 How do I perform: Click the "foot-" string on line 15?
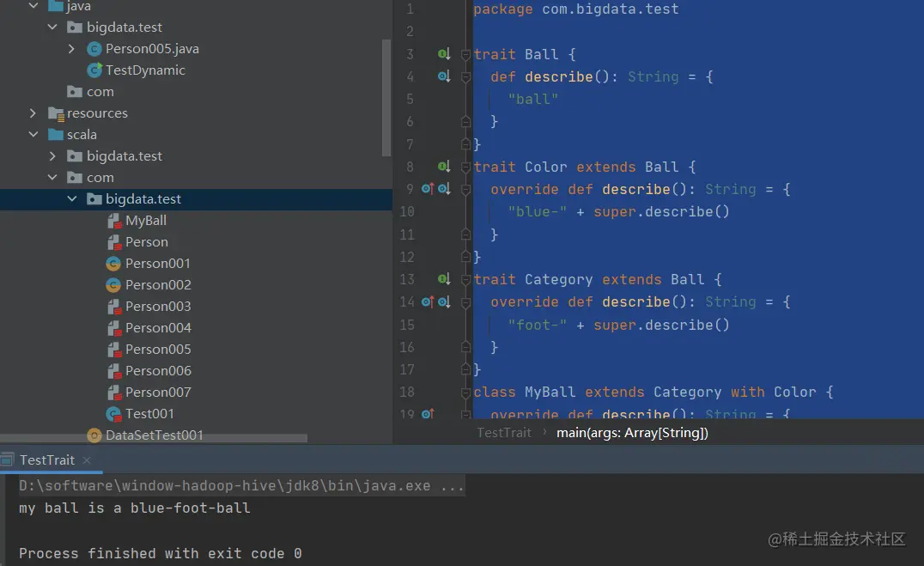[x=538, y=325]
